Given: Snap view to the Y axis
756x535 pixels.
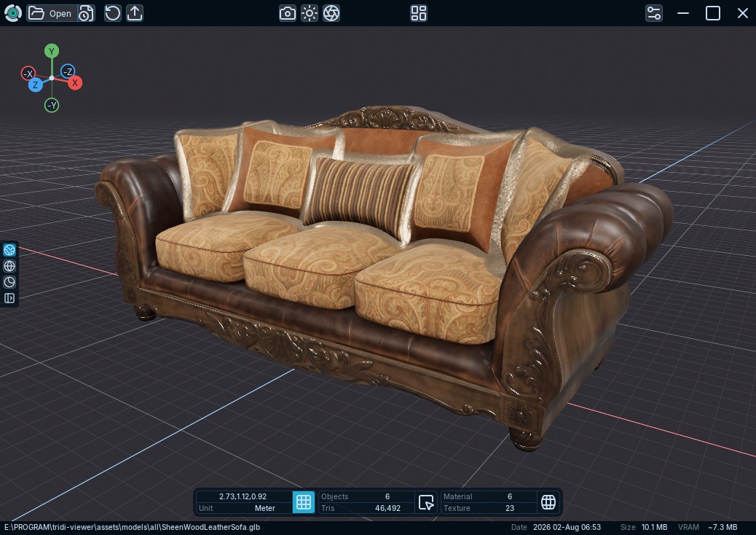Looking at the screenshot, I should coord(52,51).
